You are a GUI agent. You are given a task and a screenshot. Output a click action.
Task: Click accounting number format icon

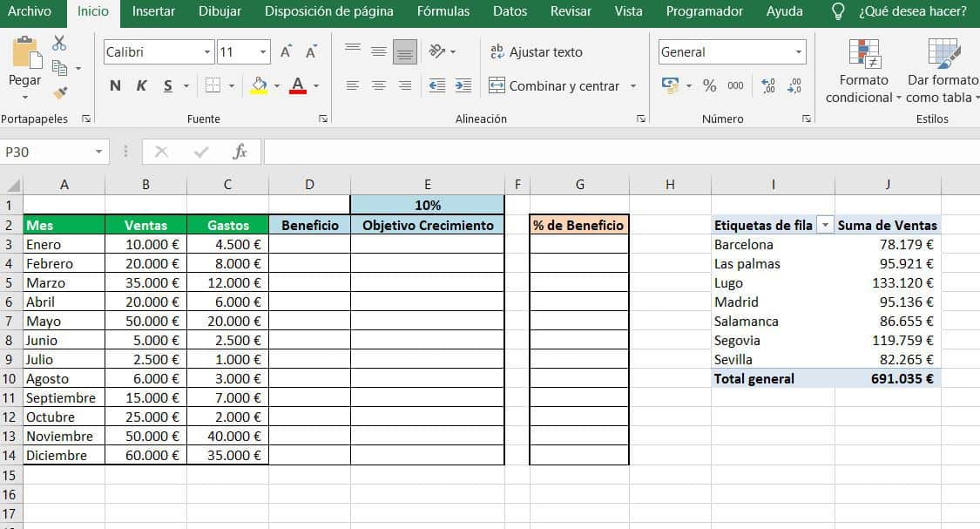(670, 85)
